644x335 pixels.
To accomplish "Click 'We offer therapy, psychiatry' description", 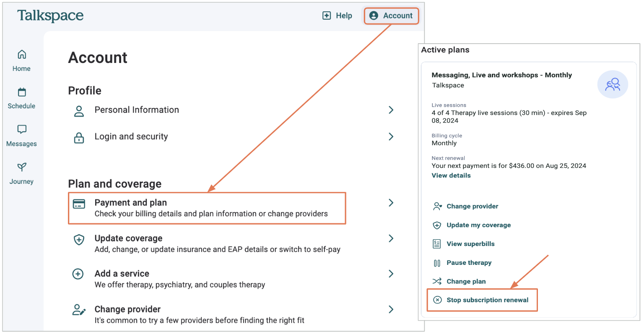I will click(180, 285).
